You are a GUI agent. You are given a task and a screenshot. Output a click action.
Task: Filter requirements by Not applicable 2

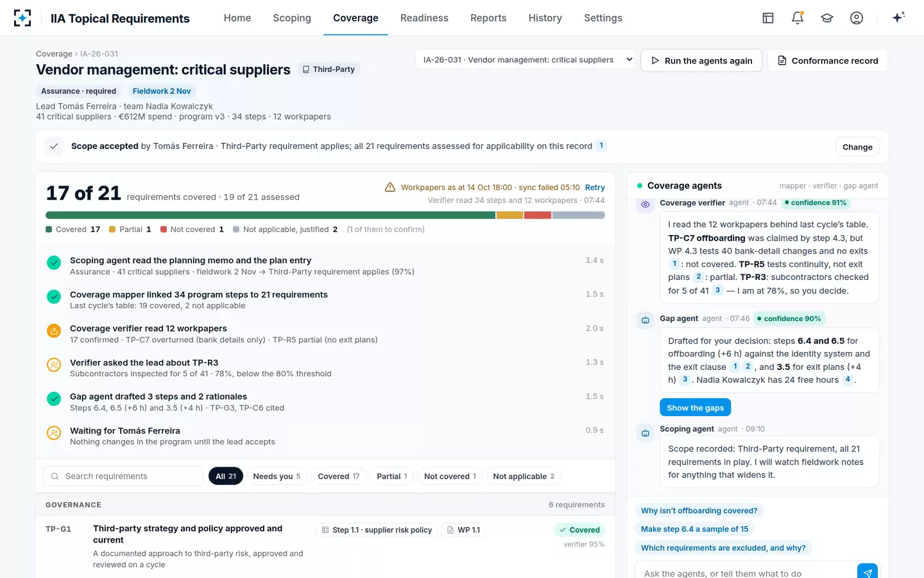point(524,476)
